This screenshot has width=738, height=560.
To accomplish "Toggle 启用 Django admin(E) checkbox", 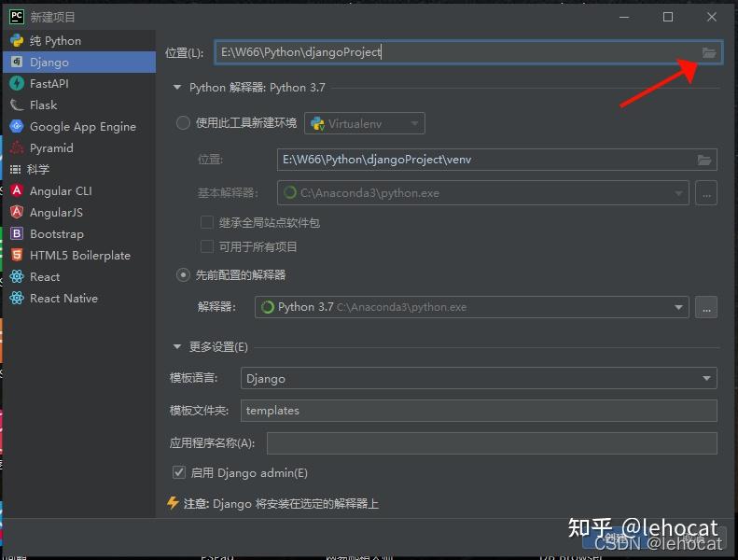I will (179, 472).
